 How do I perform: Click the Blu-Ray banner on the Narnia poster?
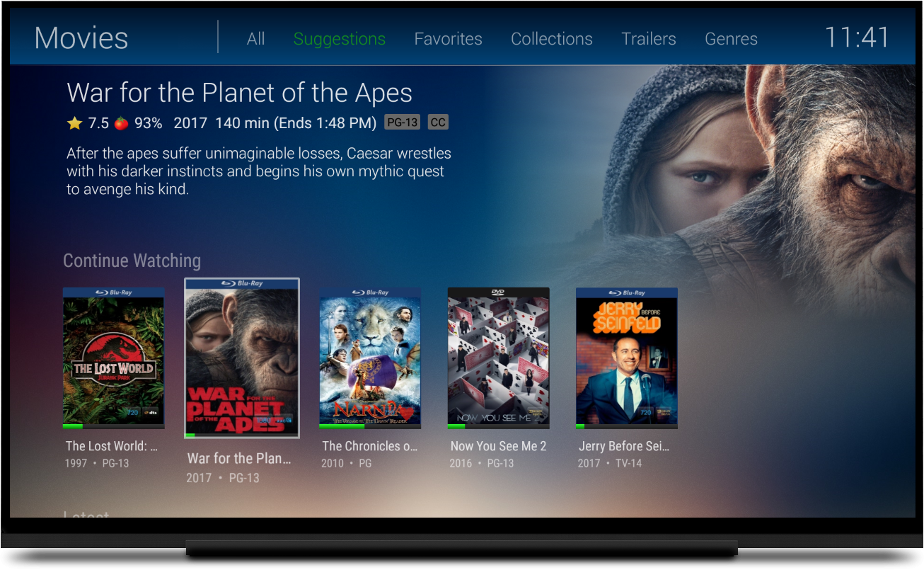[370, 292]
